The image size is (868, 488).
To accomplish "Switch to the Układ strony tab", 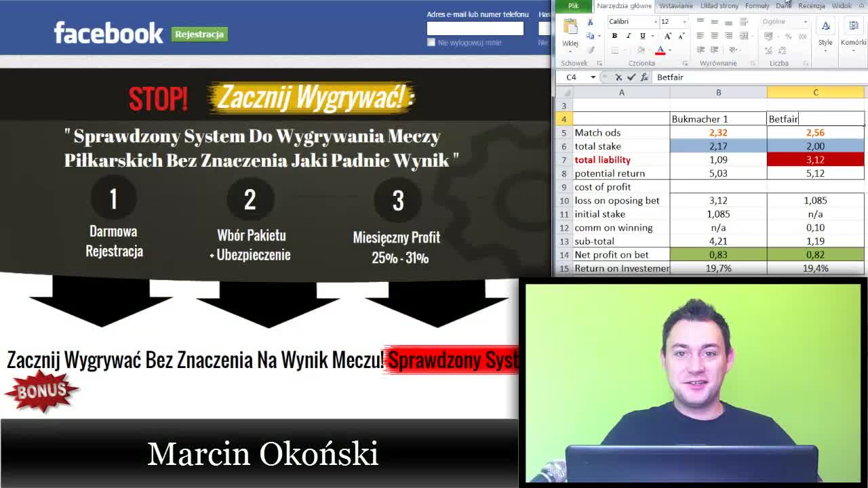I will tap(719, 6).
